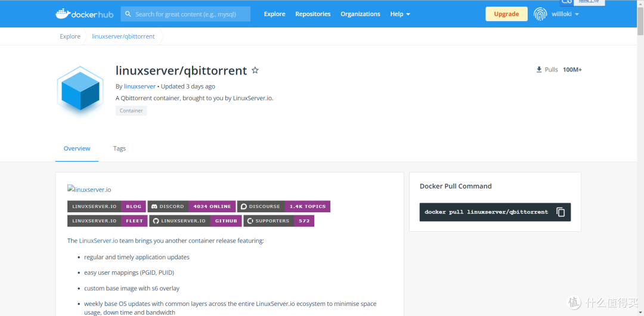Click 'Docker Pull Command' heading
Image resolution: width=644 pixels, height=316 pixels.
tap(456, 186)
